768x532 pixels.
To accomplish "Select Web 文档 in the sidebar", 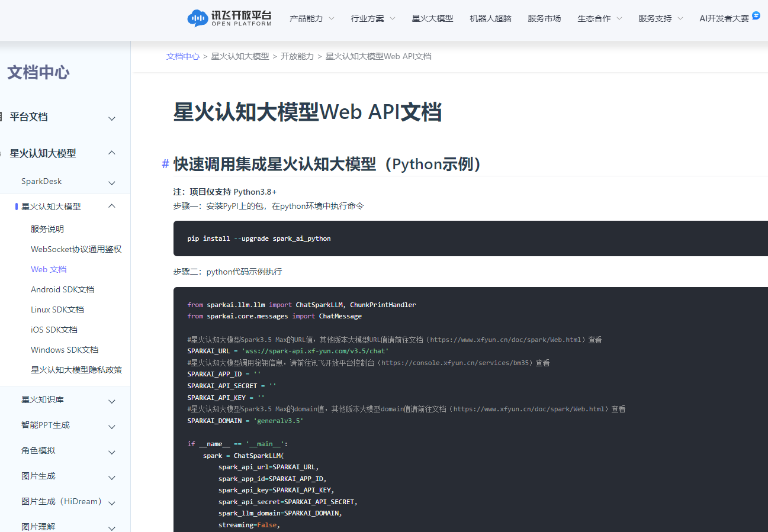I will pyautogui.click(x=49, y=269).
